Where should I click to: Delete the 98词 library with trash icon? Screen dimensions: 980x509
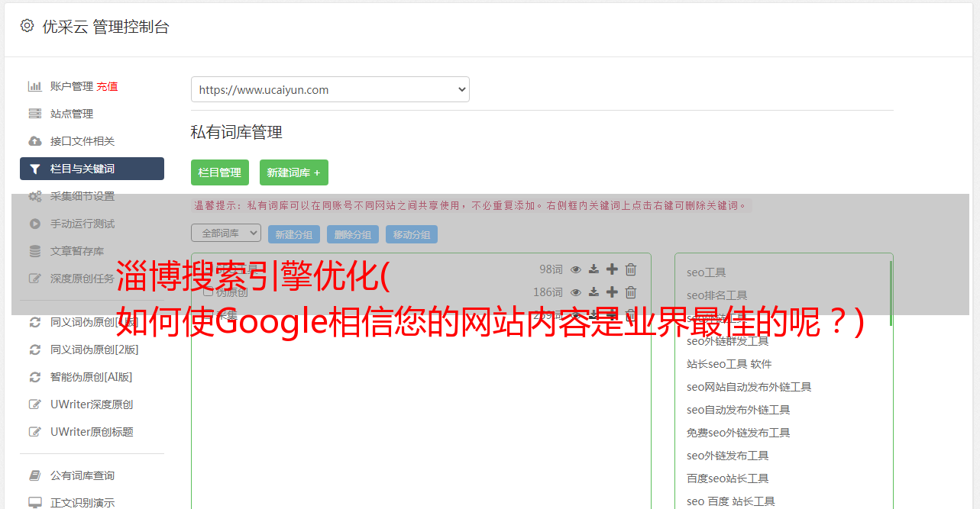pos(631,269)
